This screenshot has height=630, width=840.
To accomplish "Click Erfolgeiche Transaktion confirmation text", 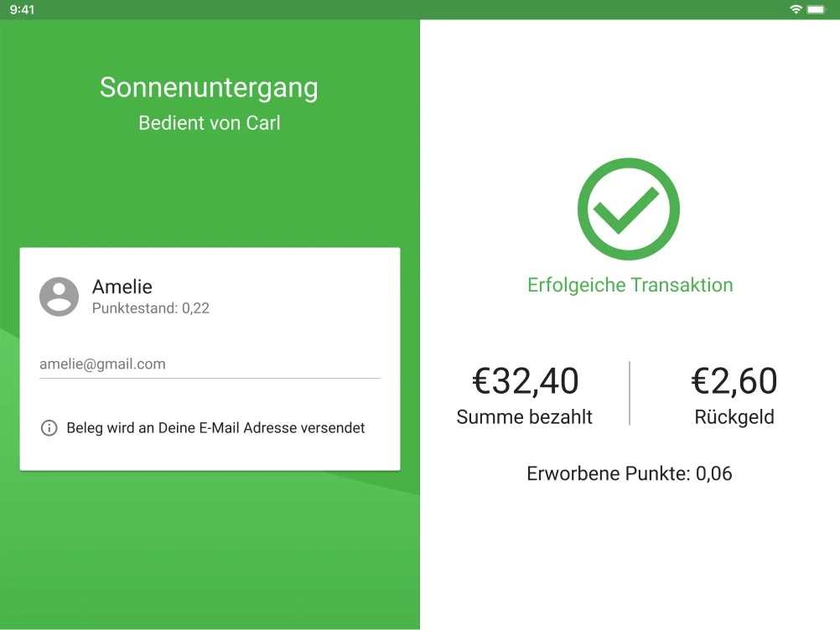I will pyautogui.click(x=630, y=285).
